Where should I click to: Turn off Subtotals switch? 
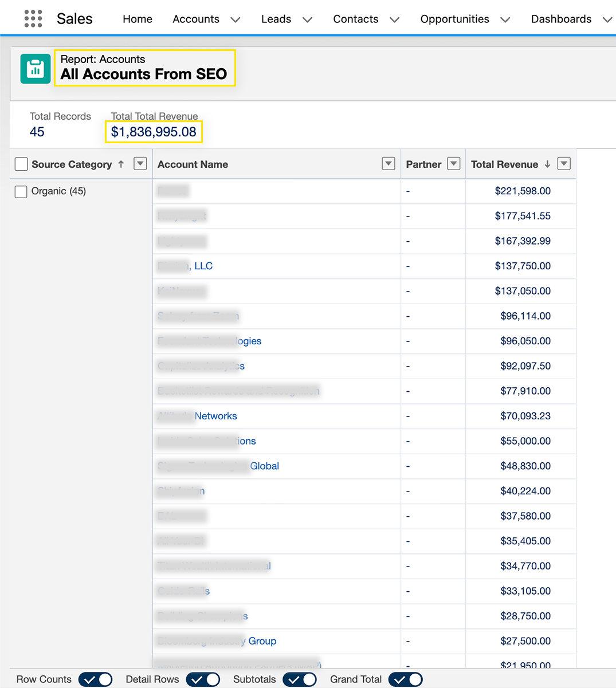(x=299, y=679)
